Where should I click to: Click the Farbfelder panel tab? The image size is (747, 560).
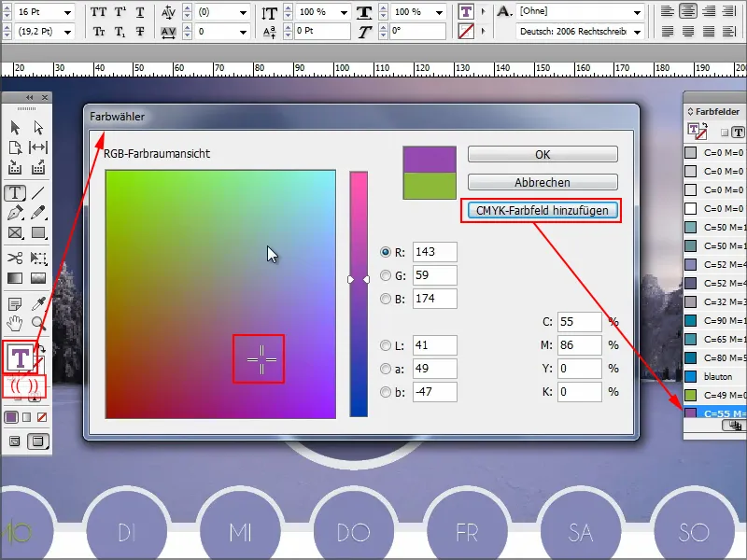tap(717, 111)
